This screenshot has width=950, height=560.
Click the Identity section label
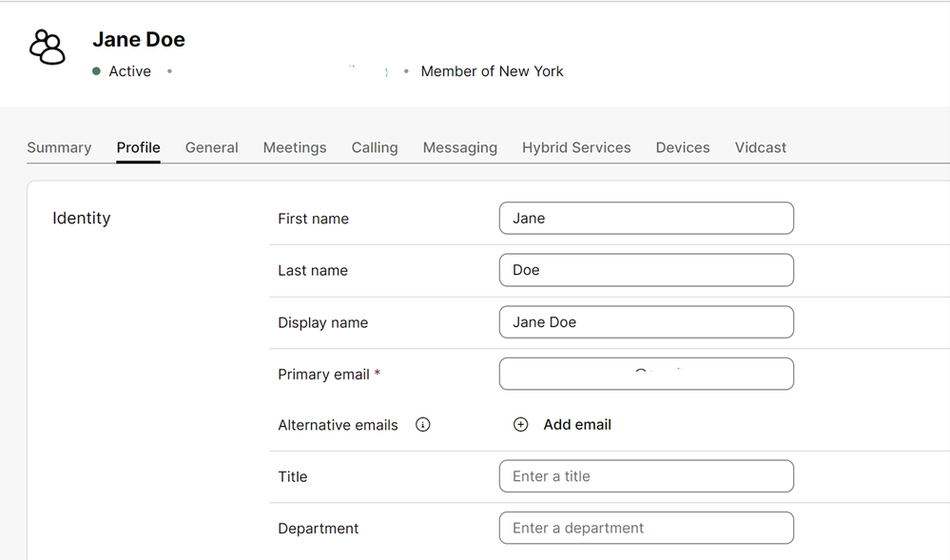(x=81, y=218)
